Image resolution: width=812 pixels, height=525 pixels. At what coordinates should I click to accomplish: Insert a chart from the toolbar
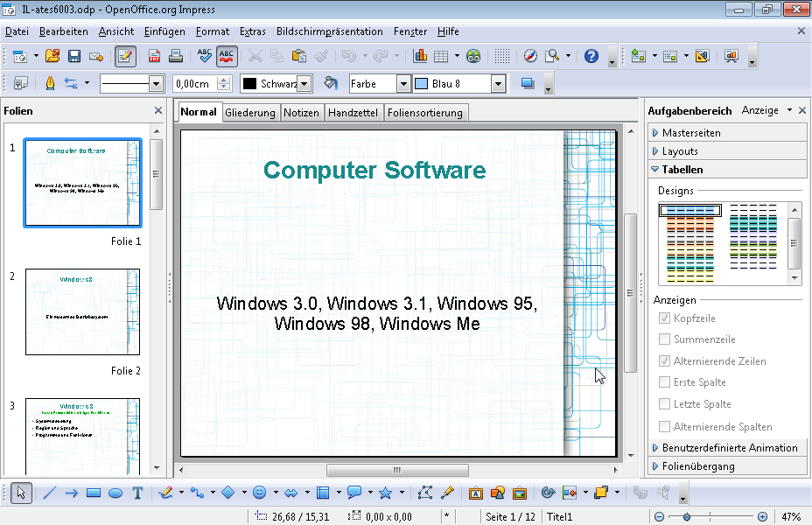click(x=420, y=56)
